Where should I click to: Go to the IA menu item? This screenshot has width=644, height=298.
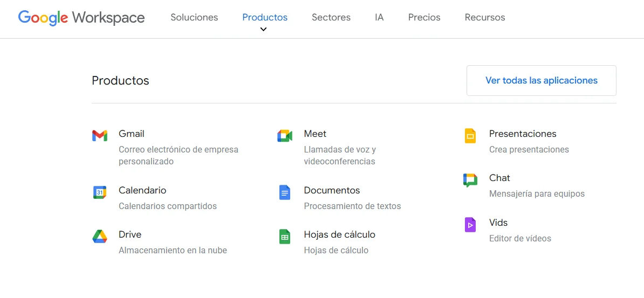pos(379,17)
